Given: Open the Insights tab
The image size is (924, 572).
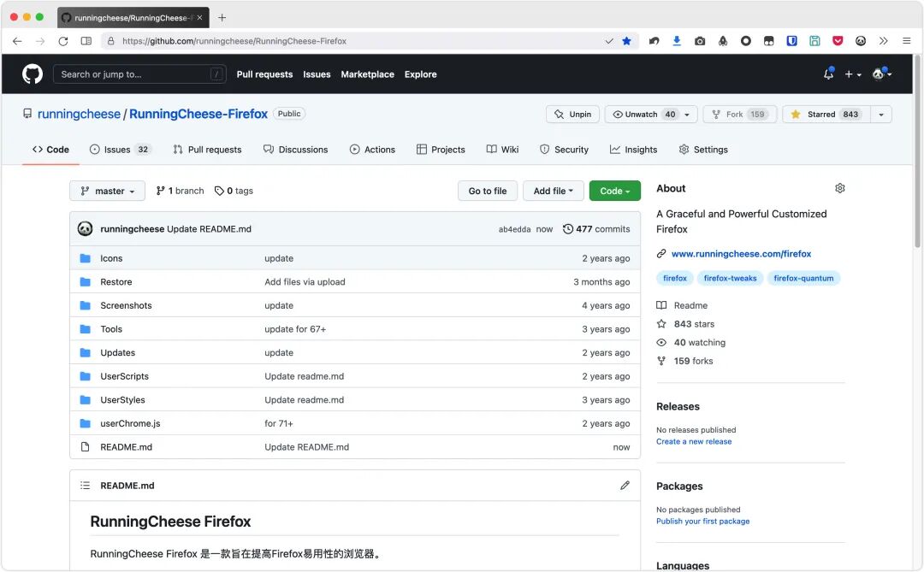Looking at the screenshot, I should coord(633,150).
